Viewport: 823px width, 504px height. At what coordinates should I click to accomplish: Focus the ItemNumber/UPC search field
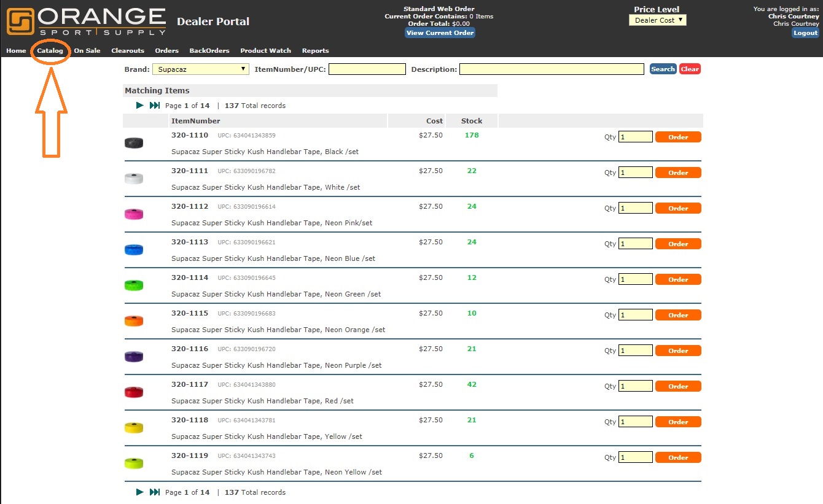click(x=367, y=69)
